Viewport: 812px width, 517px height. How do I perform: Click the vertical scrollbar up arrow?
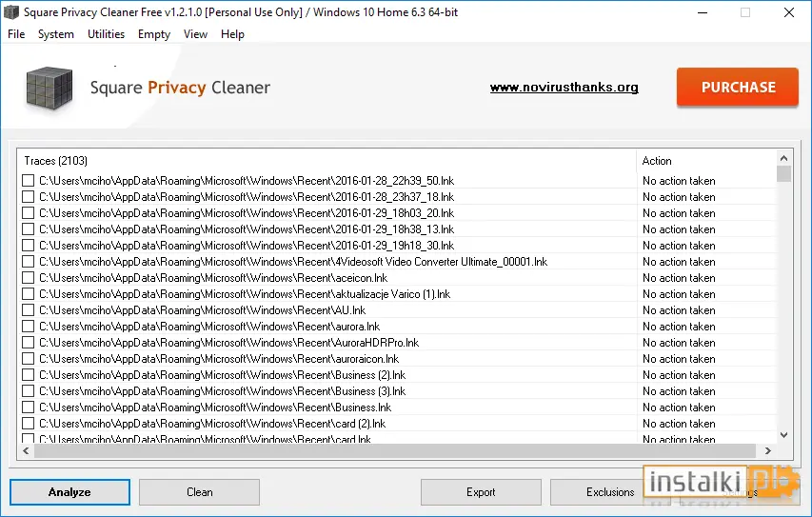tap(783, 158)
